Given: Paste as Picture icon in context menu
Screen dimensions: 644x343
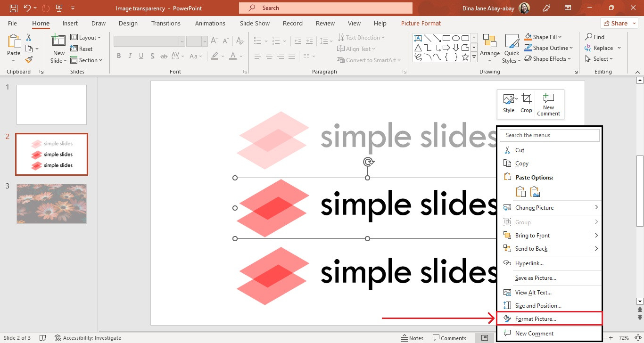Looking at the screenshot, I should 535,192.
